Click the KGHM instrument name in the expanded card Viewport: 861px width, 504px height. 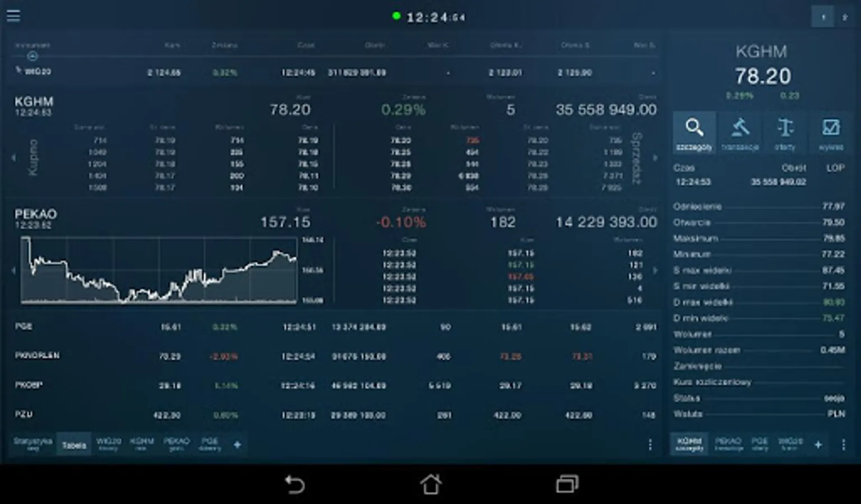pyautogui.click(x=34, y=101)
